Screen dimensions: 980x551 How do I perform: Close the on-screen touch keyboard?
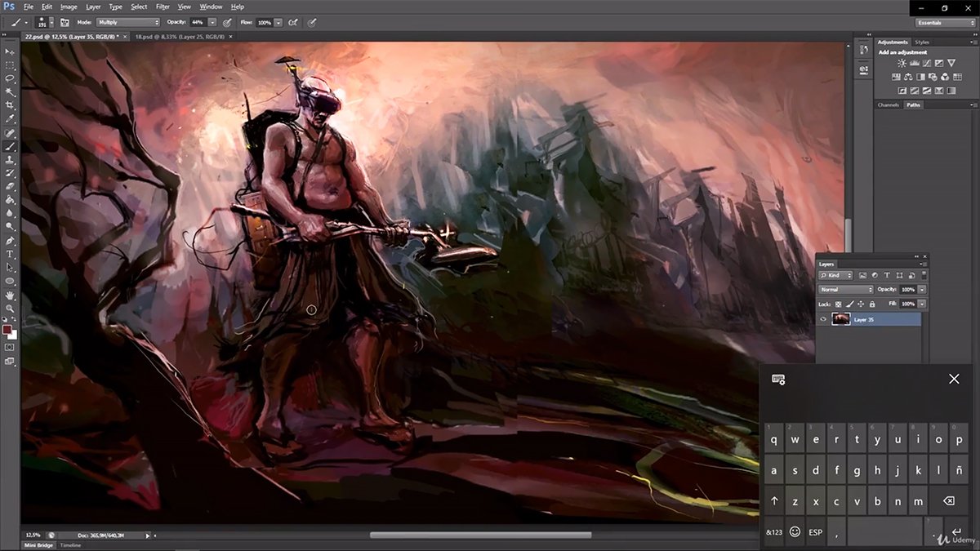pyautogui.click(x=954, y=379)
